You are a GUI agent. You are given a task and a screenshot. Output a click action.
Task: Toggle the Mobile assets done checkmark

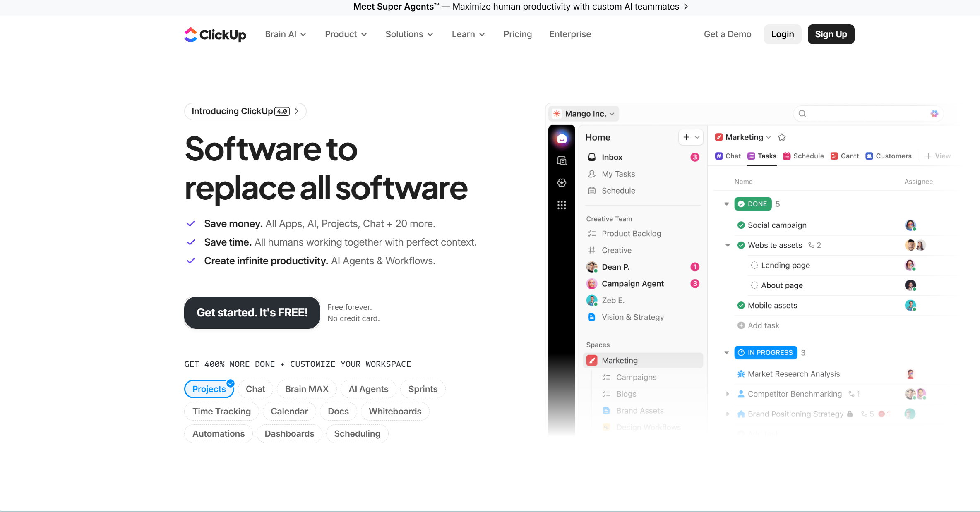click(741, 306)
